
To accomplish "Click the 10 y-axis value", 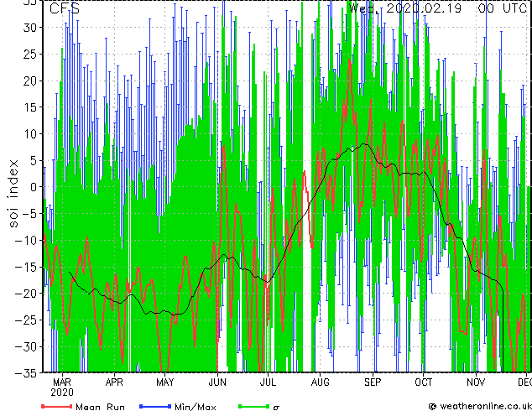I will 30,134.
